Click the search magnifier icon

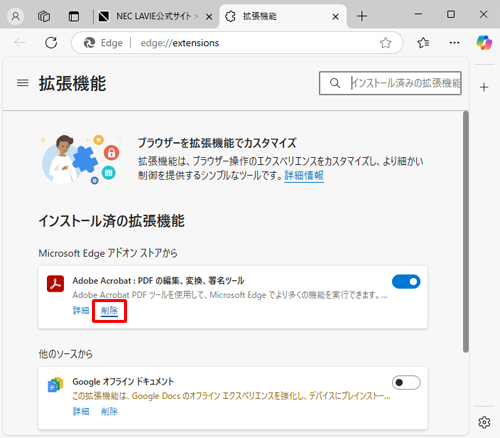(335, 83)
